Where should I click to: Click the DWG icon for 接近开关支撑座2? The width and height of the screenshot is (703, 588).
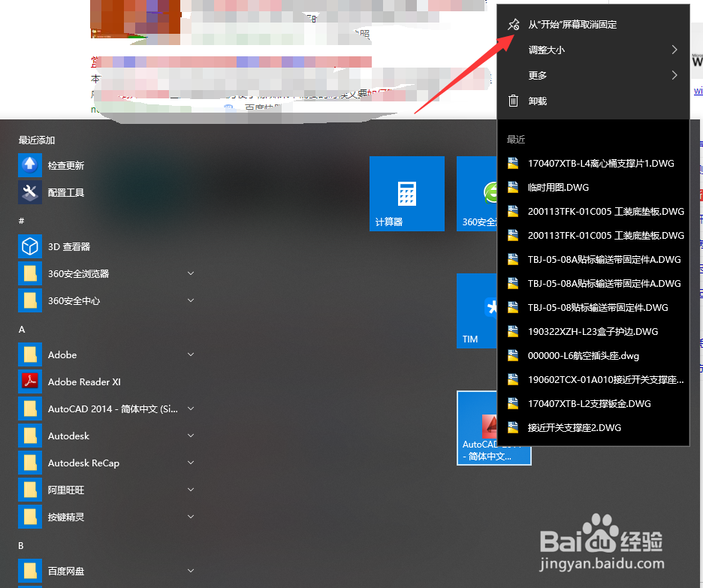click(x=513, y=427)
